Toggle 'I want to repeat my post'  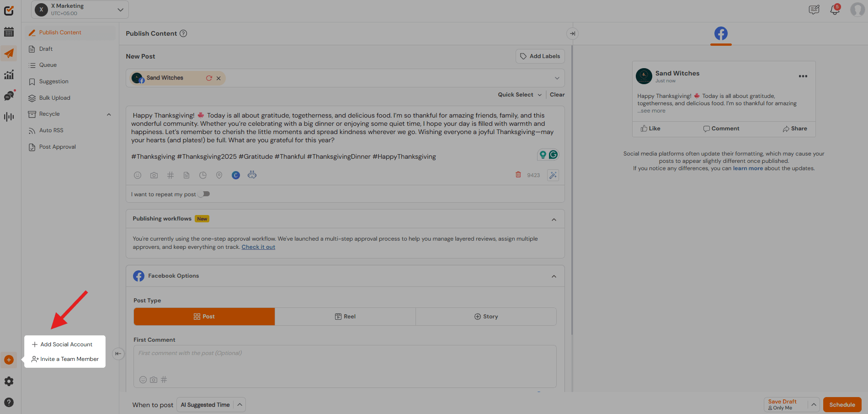click(x=204, y=194)
